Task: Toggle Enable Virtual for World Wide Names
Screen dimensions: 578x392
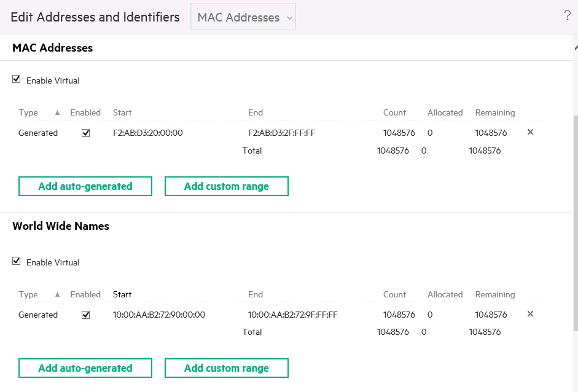Action: click(x=16, y=261)
